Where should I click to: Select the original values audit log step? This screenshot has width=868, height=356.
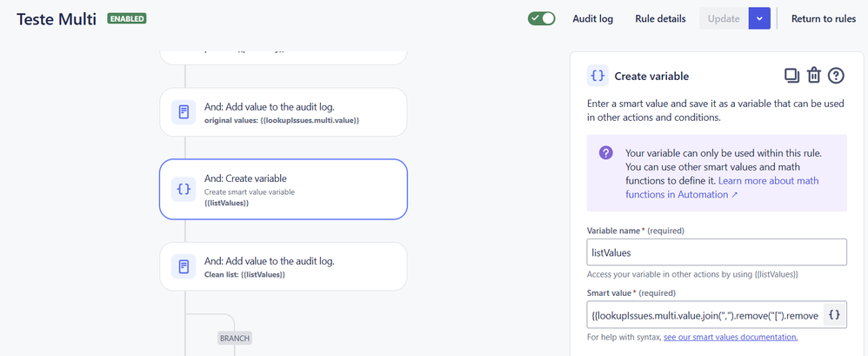point(284,111)
